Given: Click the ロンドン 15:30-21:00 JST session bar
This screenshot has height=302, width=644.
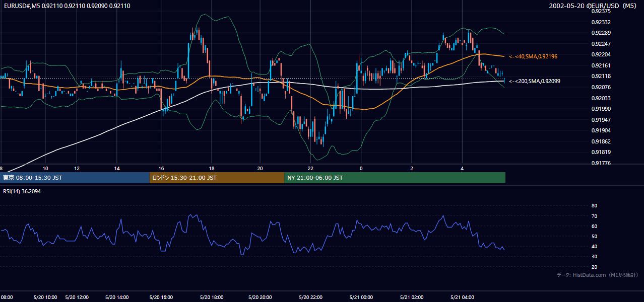Looking at the screenshot, I should click(217, 178).
